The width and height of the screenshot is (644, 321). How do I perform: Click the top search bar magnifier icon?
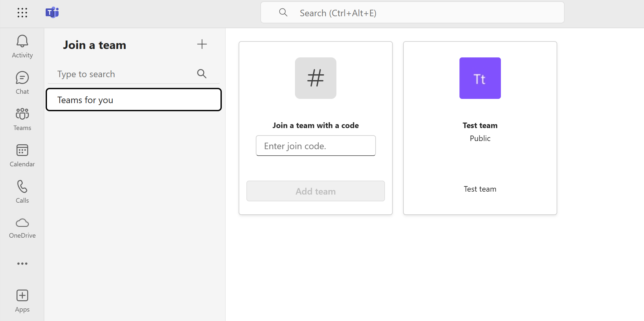[283, 13]
